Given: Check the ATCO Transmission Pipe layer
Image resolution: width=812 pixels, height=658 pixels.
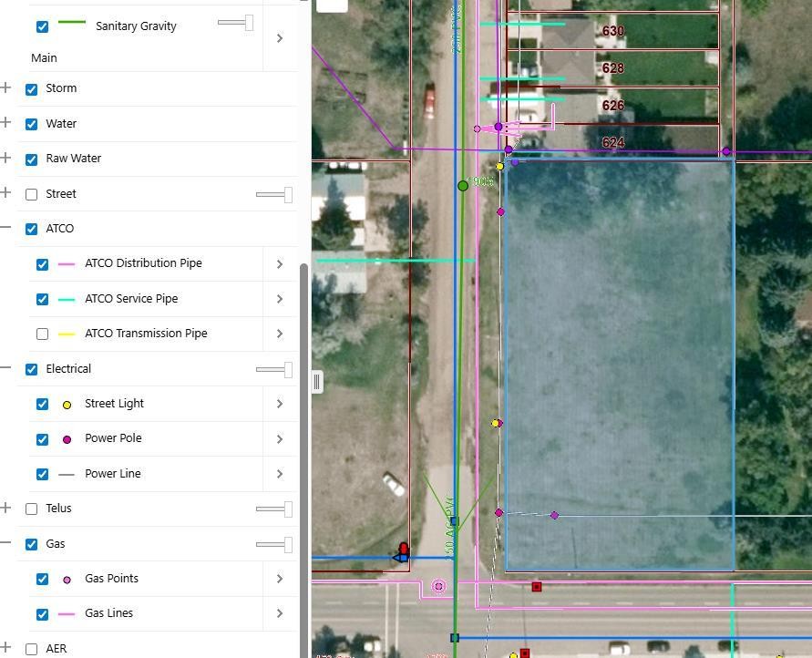Looking at the screenshot, I should [42, 334].
